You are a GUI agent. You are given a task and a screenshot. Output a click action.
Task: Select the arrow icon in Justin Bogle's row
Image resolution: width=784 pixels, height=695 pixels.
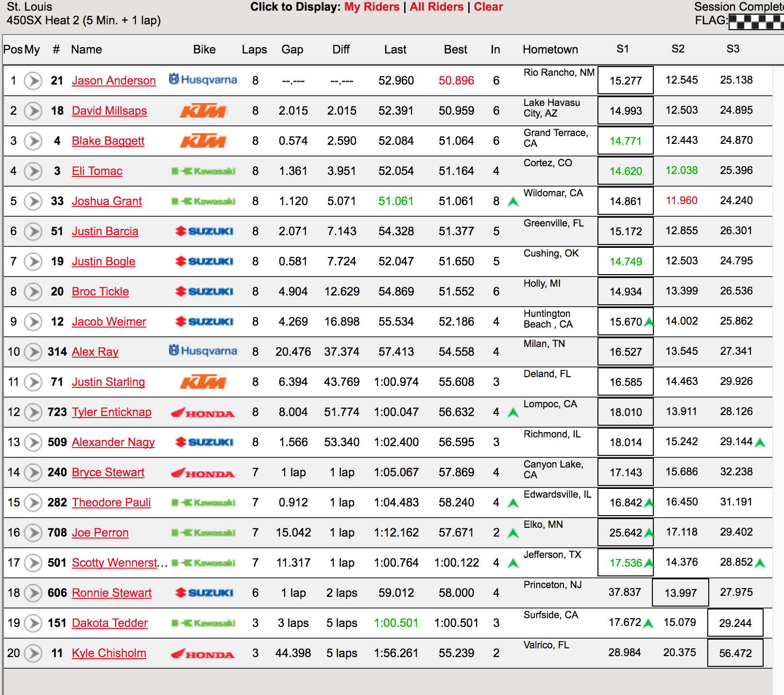point(33,261)
